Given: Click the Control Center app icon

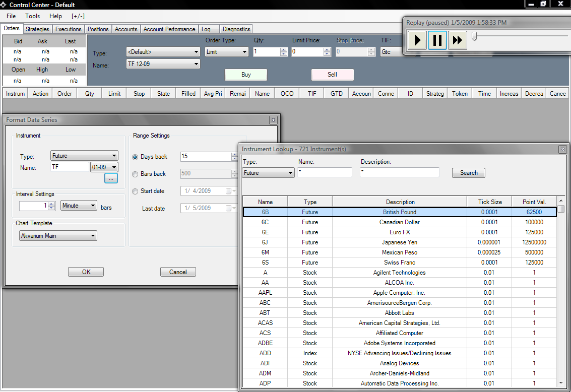Looking at the screenshot, I should (5, 5).
